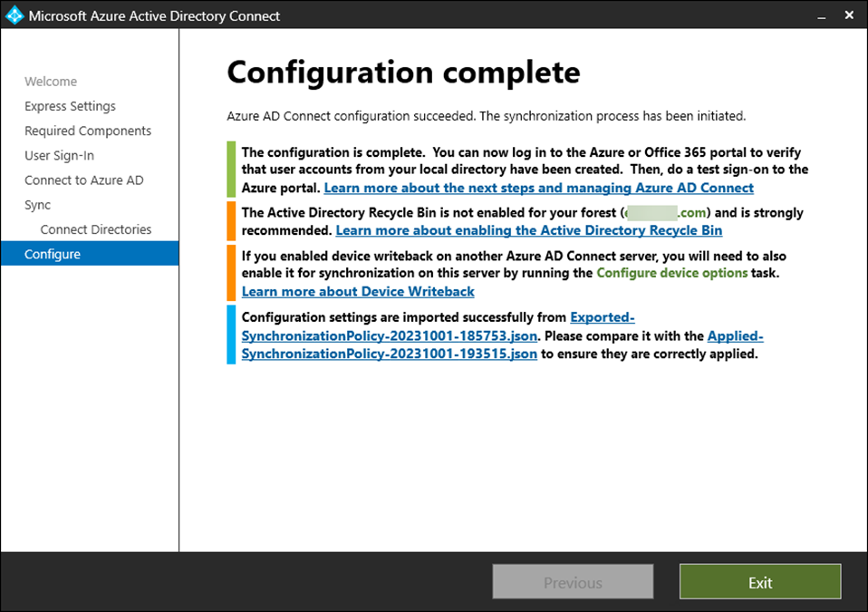Click the Azure AD Connect title bar icon
The height and width of the screenshot is (612, 868).
(15, 15)
